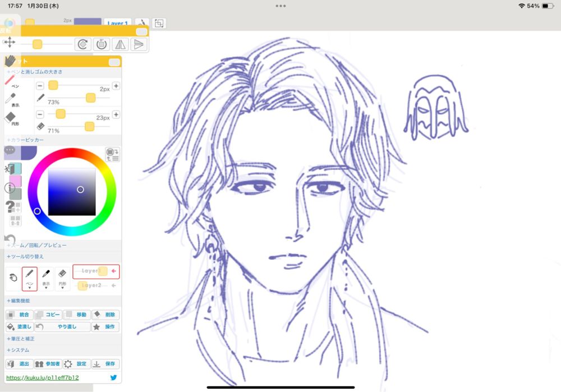The width and height of the screenshot is (561, 392).
Task: Select the hand pan icon on palette header
Action: point(10,61)
